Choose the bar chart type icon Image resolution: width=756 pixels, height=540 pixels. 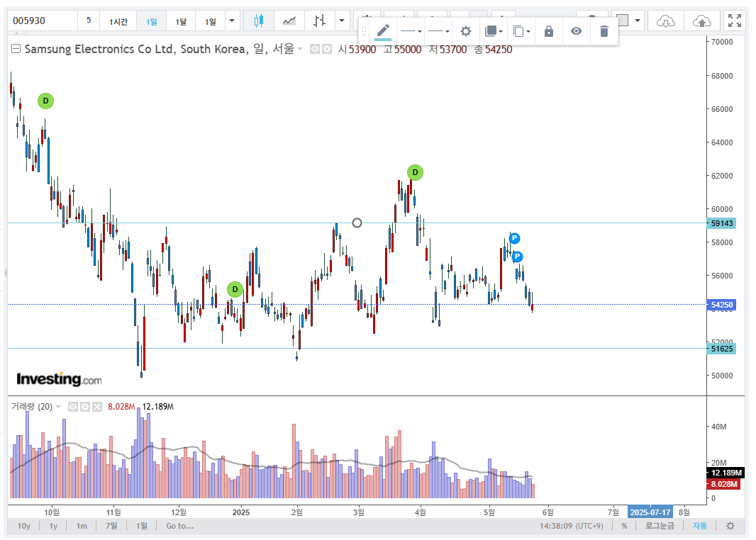[319, 21]
